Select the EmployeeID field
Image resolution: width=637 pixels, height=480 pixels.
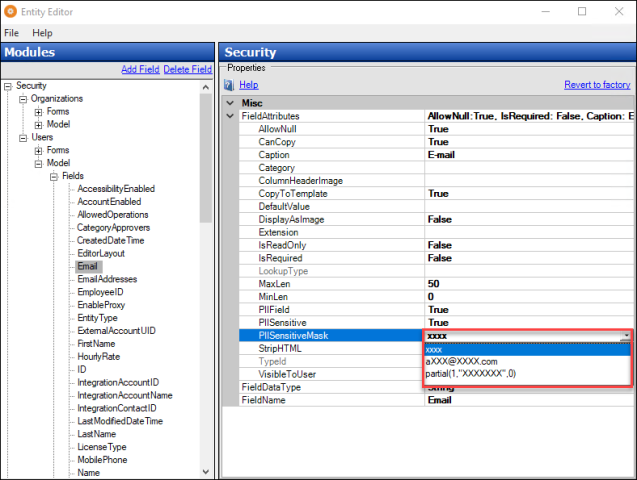click(100, 292)
